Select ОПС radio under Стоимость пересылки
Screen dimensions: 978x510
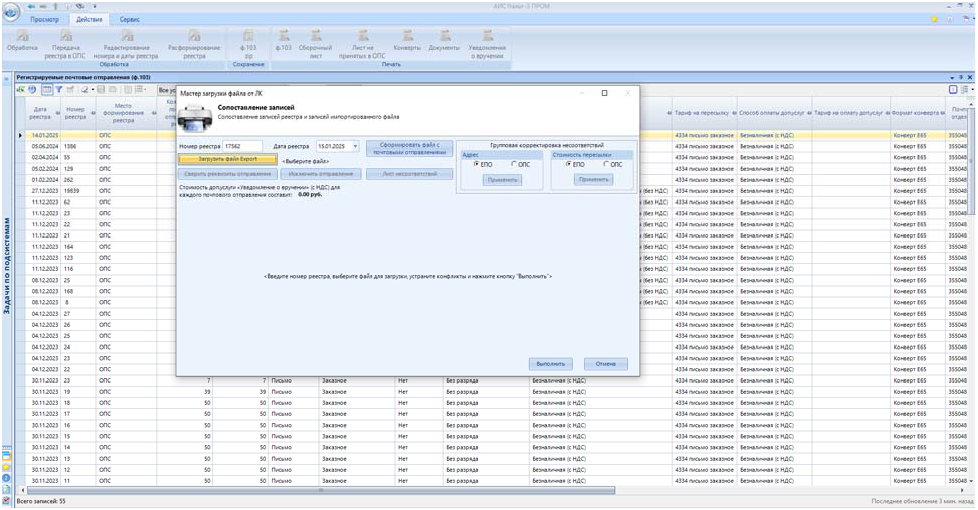pos(605,164)
